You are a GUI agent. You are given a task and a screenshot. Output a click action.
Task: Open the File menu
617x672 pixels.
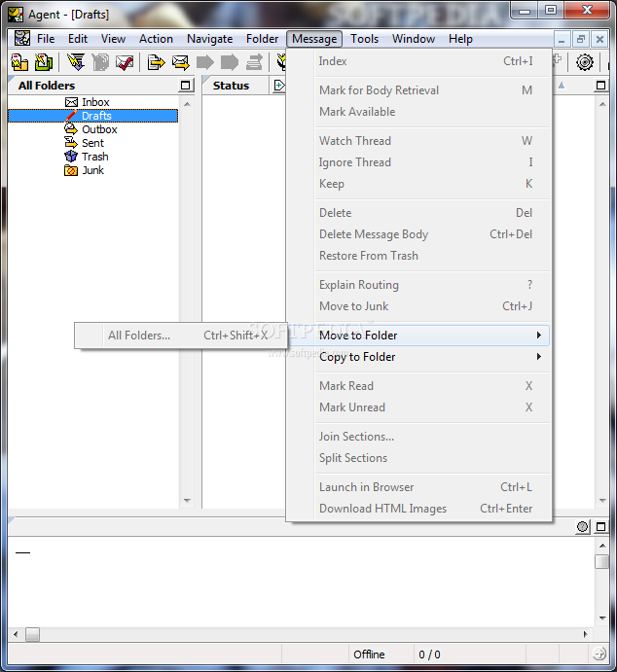coord(46,39)
